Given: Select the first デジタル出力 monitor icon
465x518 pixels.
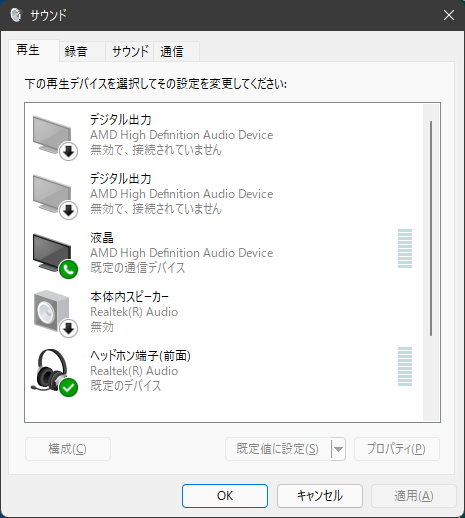Looking at the screenshot, I should click(x=55, y=137).
